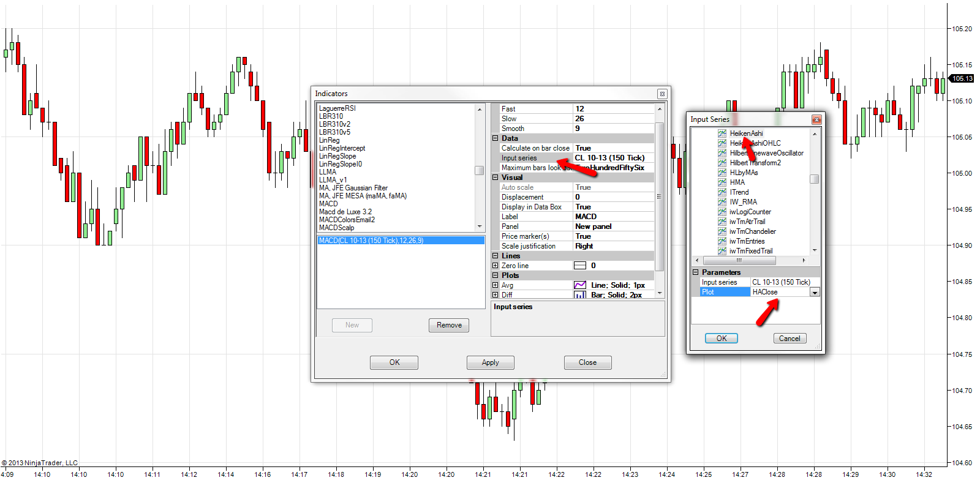Click the icon beside HilbertSinewaveOscillator
This screenshot has height=483, width=980.
[722, 153]
